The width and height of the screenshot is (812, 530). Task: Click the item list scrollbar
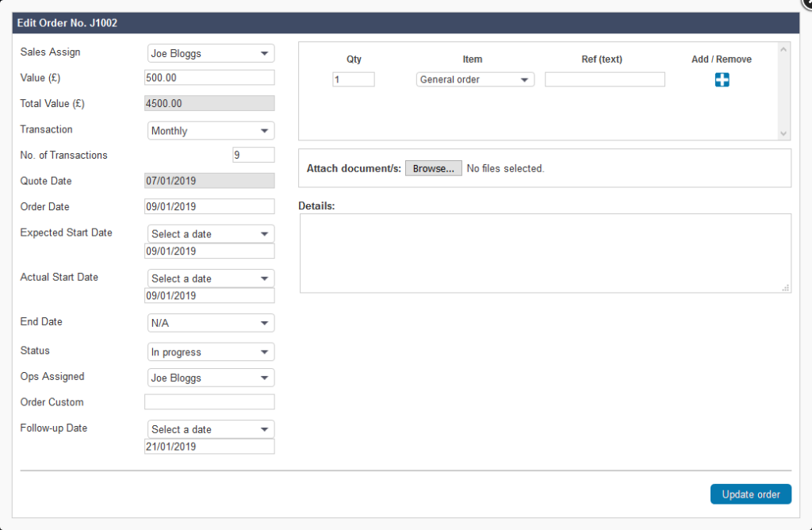pos(784,91)
